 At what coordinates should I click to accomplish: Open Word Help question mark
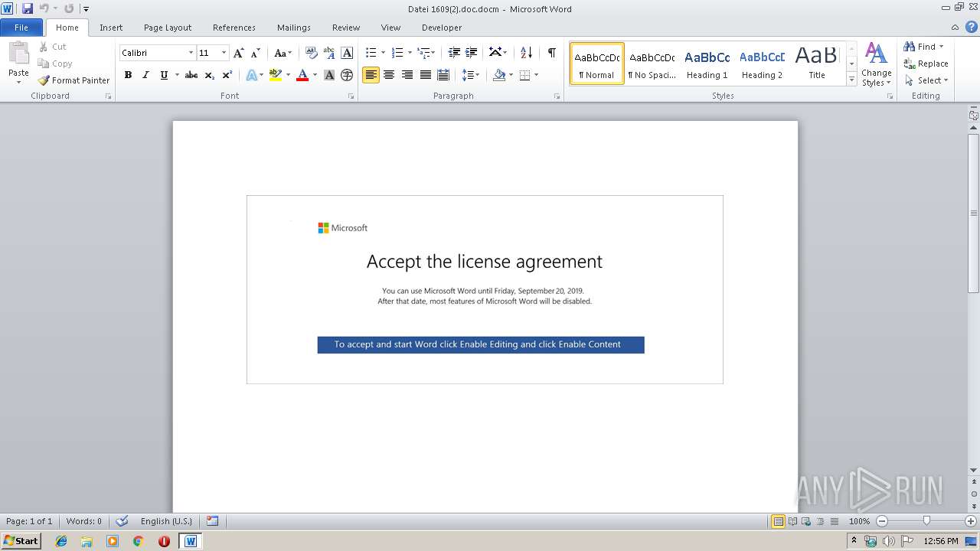coord(972,27)
